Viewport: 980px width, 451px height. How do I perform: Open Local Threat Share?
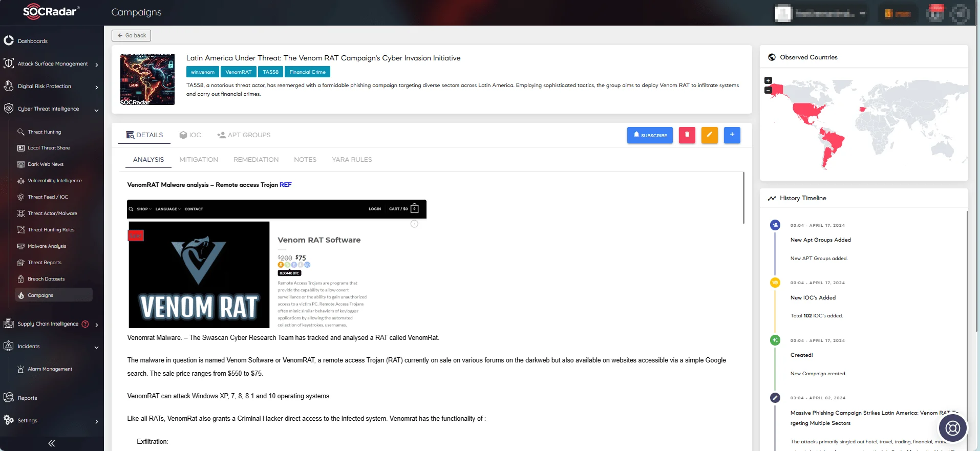click(x=49, y=148)
